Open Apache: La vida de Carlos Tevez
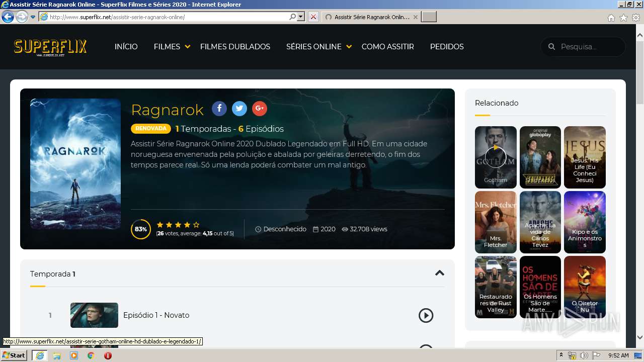Image resolution: width=644 pixels, height=362 pixels. click(540, 222)
